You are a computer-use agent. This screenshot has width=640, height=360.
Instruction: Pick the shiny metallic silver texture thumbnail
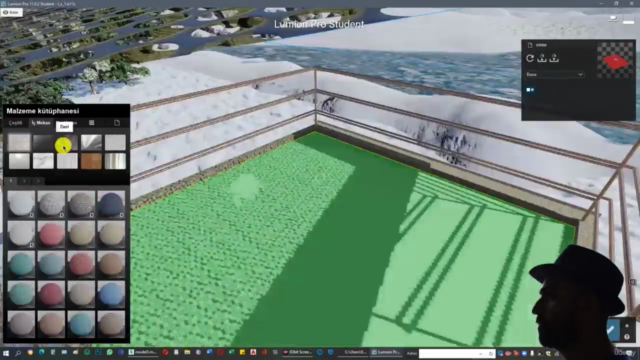(91, 143)
